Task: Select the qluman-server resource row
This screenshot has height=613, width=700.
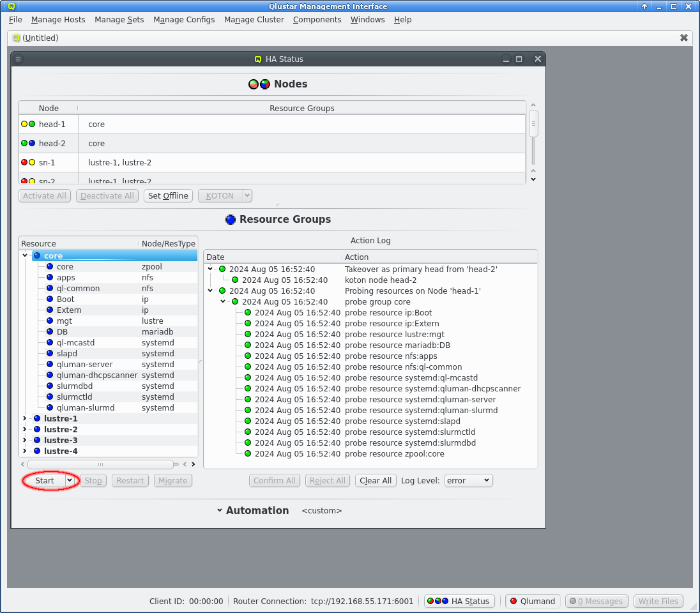Action: point(115,365)
